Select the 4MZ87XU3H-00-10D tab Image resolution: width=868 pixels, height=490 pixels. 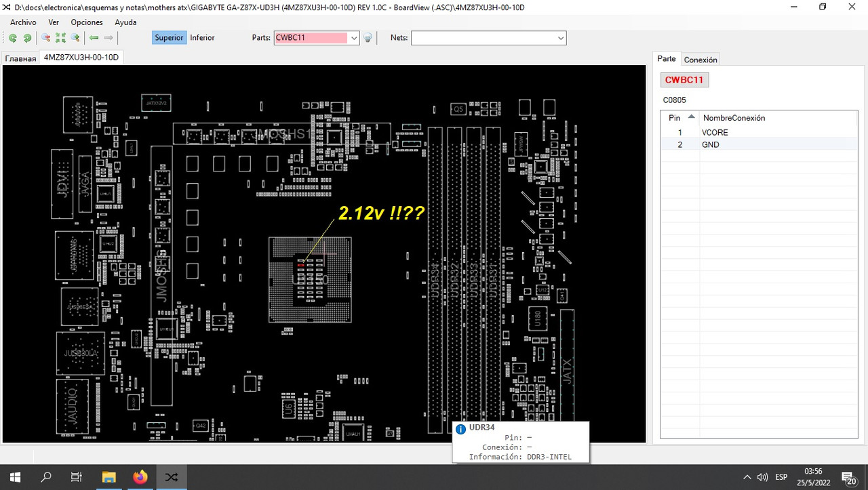81,58
